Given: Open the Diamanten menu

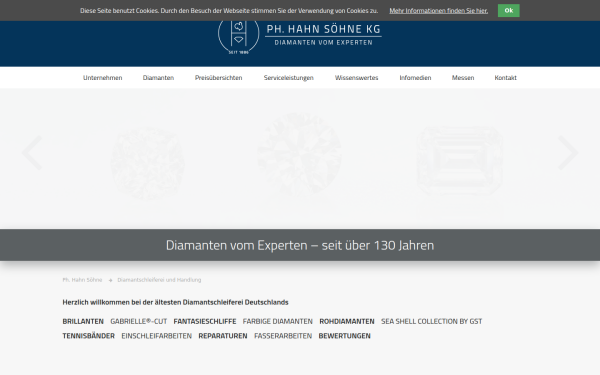Looking at the screenshot, I should [x=158, y=78].
